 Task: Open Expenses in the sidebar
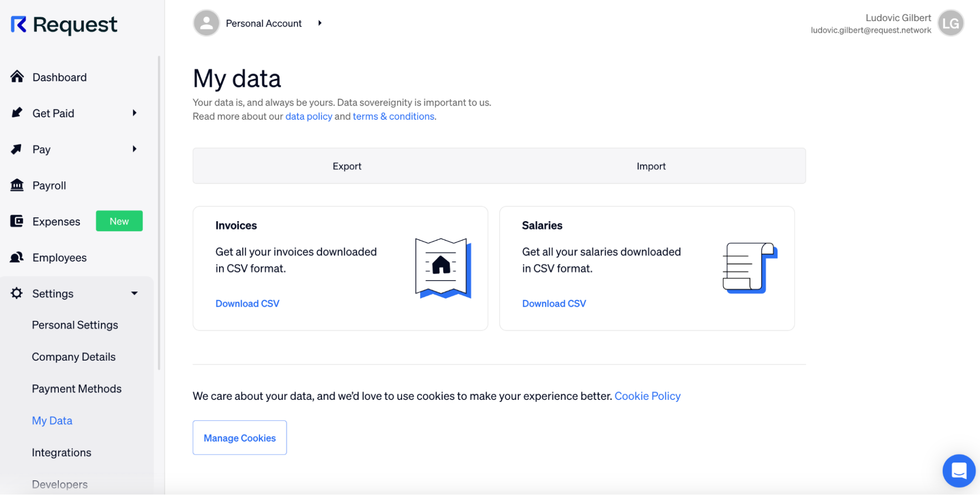coord(56,222)
